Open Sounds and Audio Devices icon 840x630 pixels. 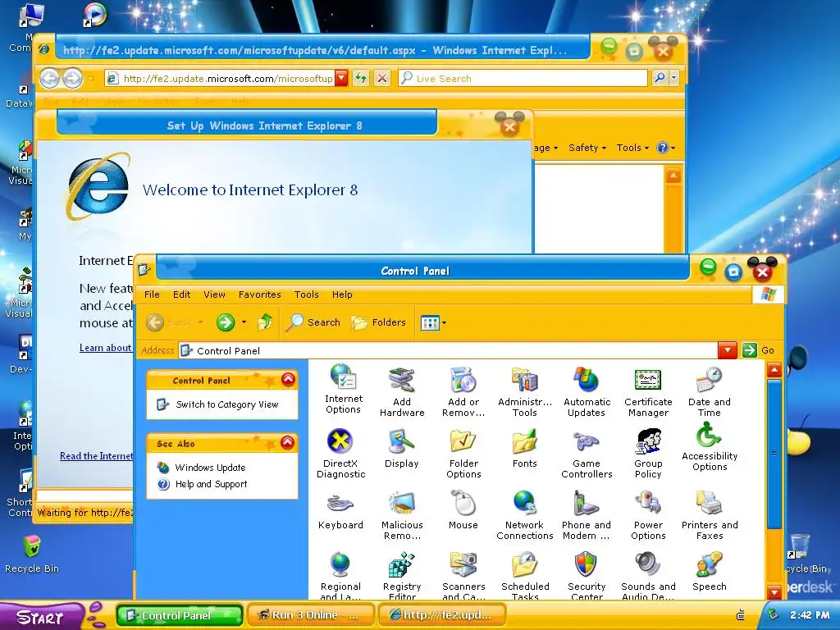point(648,575)
